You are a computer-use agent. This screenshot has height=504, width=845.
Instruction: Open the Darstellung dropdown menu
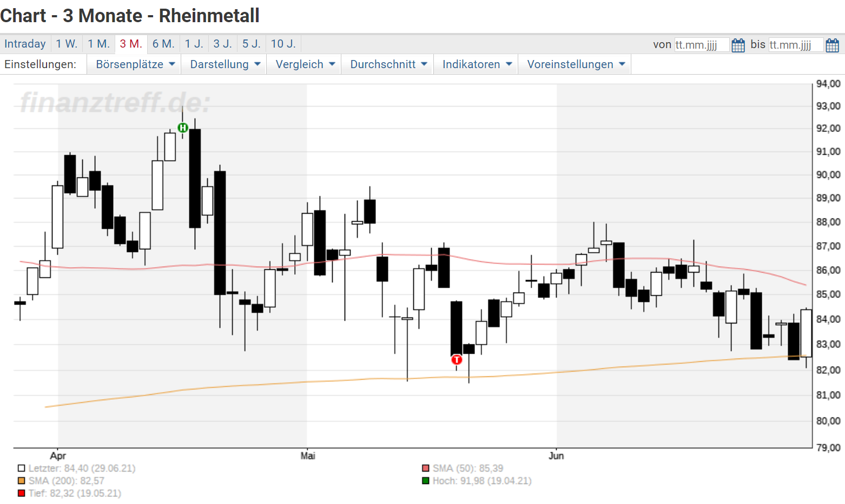point(225,64)
